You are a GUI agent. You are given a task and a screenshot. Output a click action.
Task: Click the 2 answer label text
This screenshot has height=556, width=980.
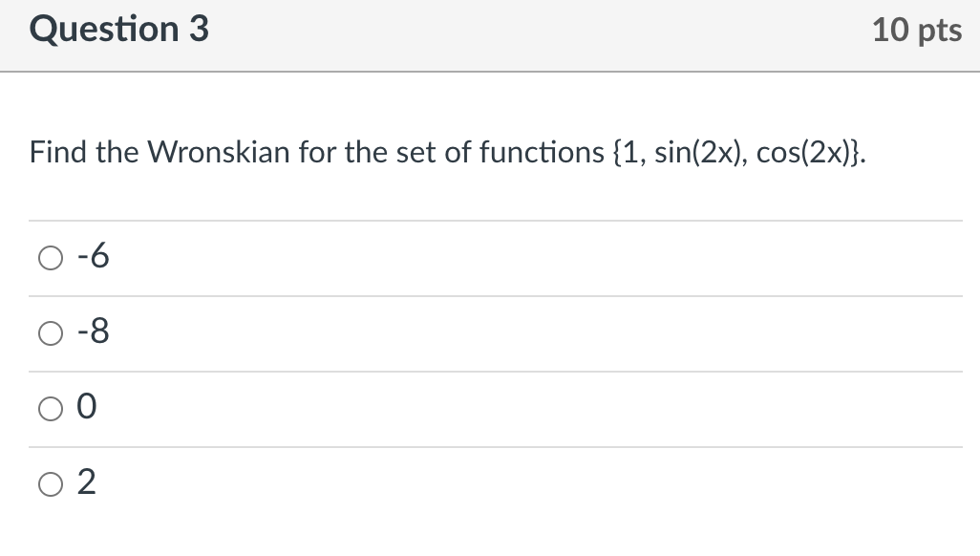pos(87,482)
